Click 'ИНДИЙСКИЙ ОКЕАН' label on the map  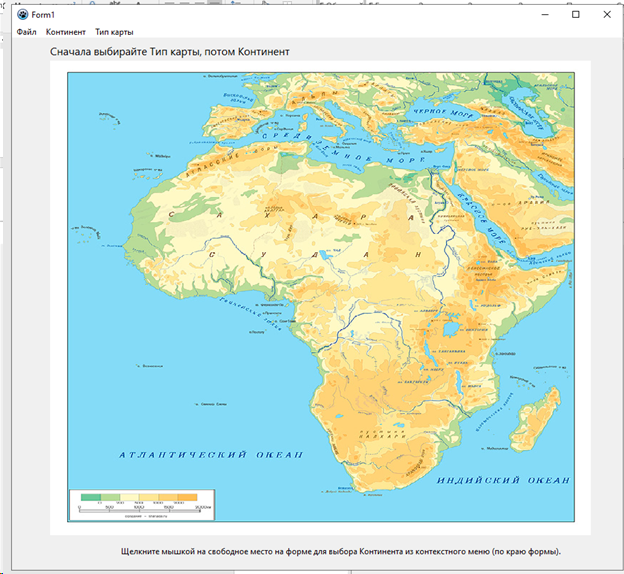point(503,480)
